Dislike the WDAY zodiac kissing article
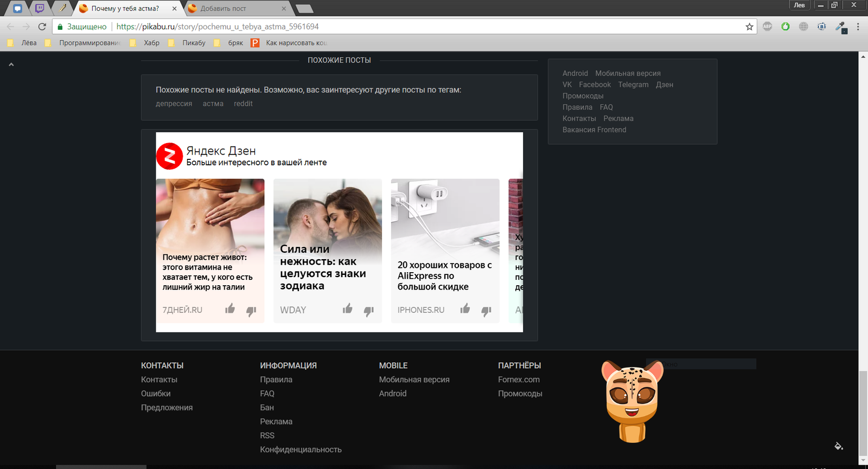The width and height of the screenshot is (868, 469). (x=369, y=311)
